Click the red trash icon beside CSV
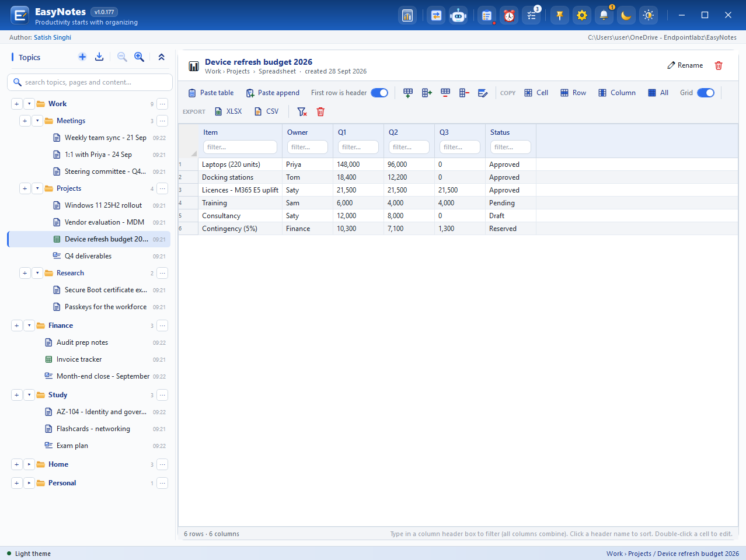The height and width of the screenshot is (560, 746). click(320, 111)
